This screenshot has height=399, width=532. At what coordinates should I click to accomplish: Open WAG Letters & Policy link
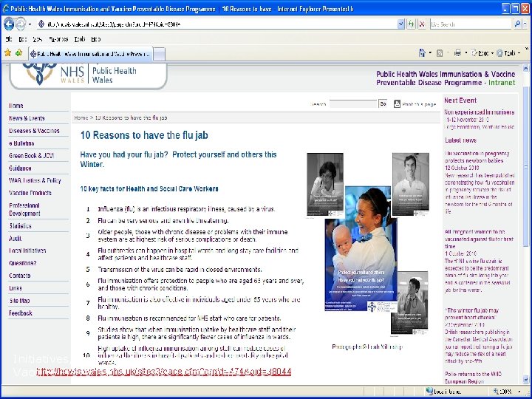pos(35,180)
